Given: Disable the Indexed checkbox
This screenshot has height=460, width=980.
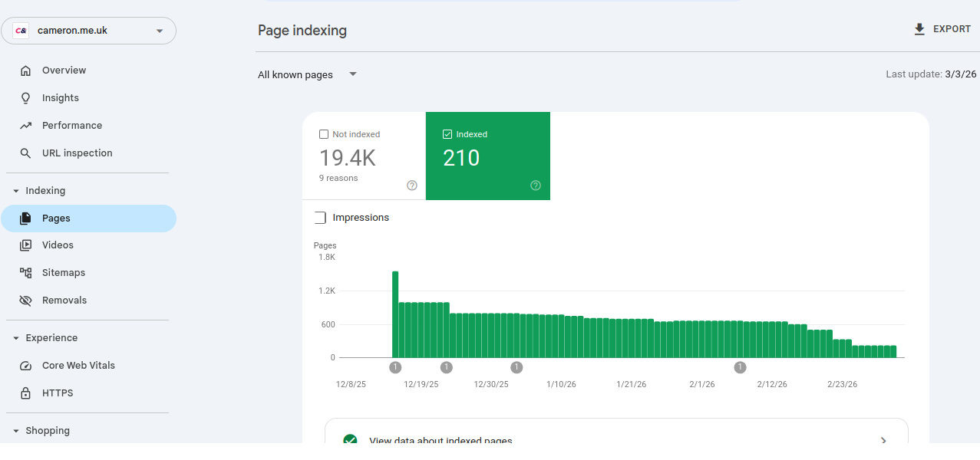Looking at the screenshot, I should tap(447, 133).
